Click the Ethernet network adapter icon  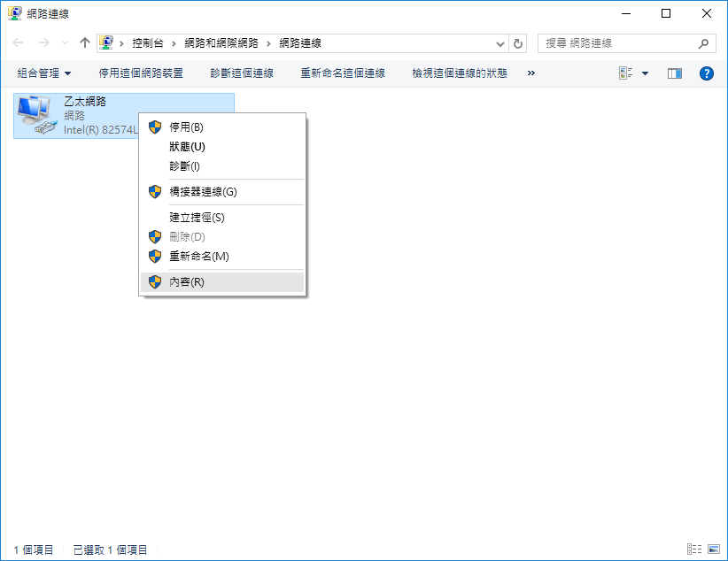click(x=35, y=115)
